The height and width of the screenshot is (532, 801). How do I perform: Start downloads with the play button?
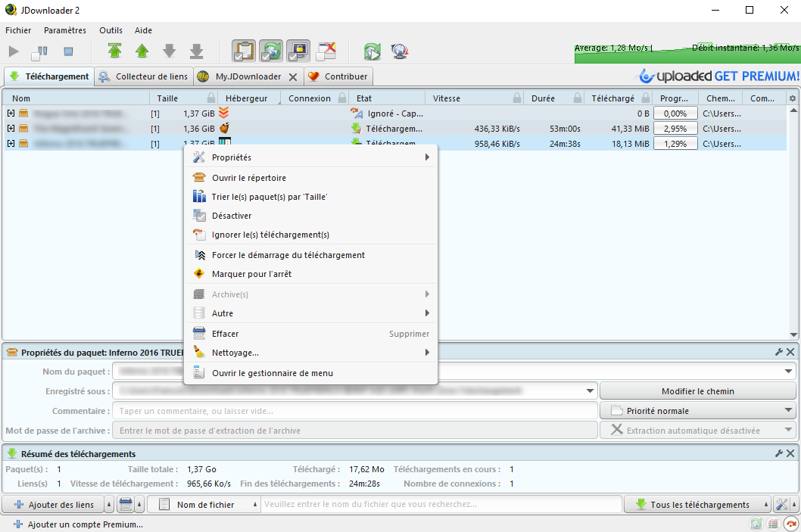[x=14, y=51]
